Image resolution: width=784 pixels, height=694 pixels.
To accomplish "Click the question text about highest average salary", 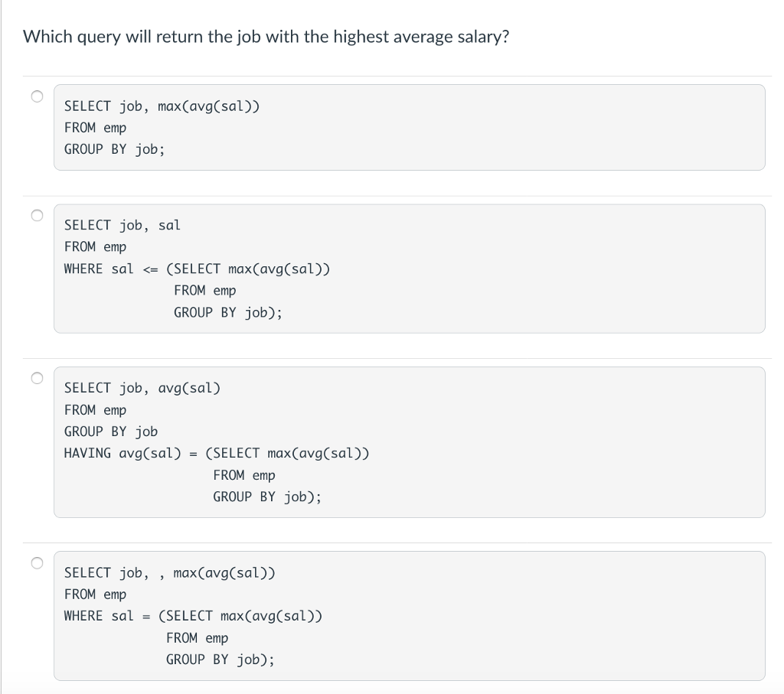I will point(266,37).
